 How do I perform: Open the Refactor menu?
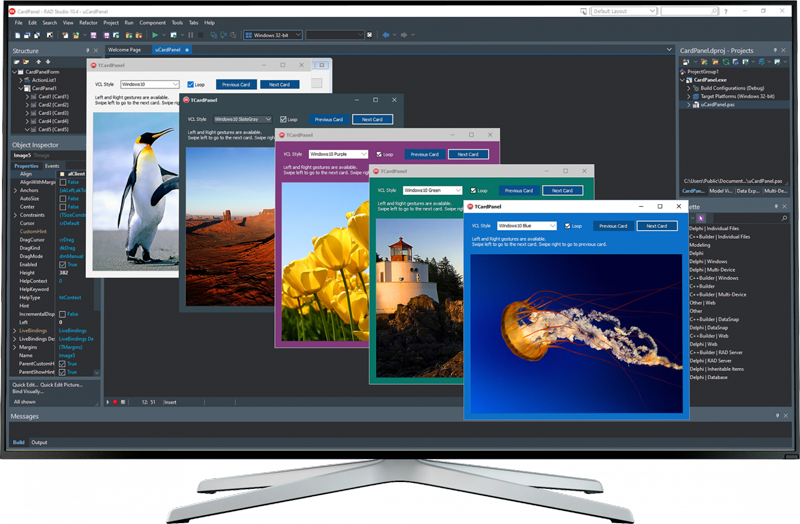88,23
